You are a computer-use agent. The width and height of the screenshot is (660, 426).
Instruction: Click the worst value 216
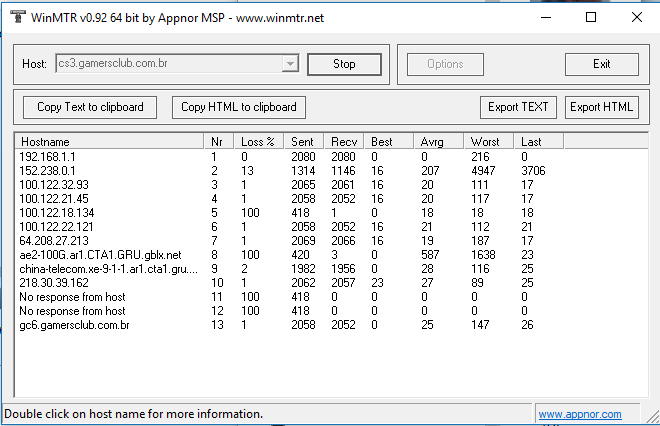click(480, 157)
